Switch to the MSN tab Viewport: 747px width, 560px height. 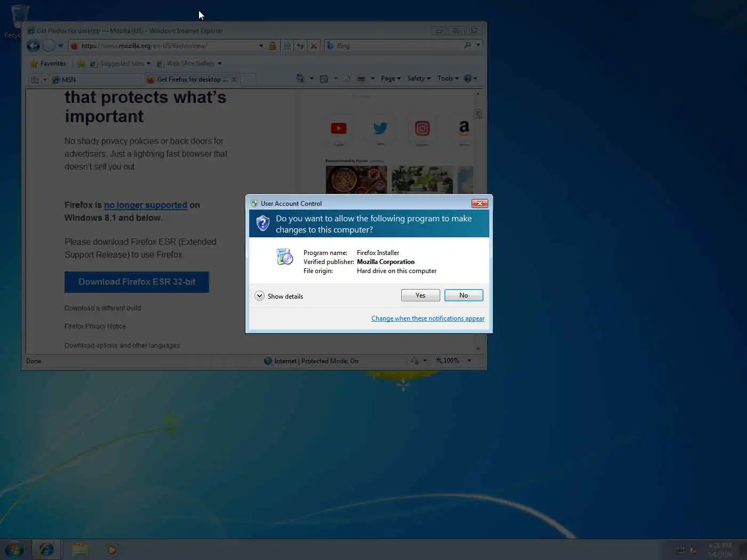click(x=97, y=80)
